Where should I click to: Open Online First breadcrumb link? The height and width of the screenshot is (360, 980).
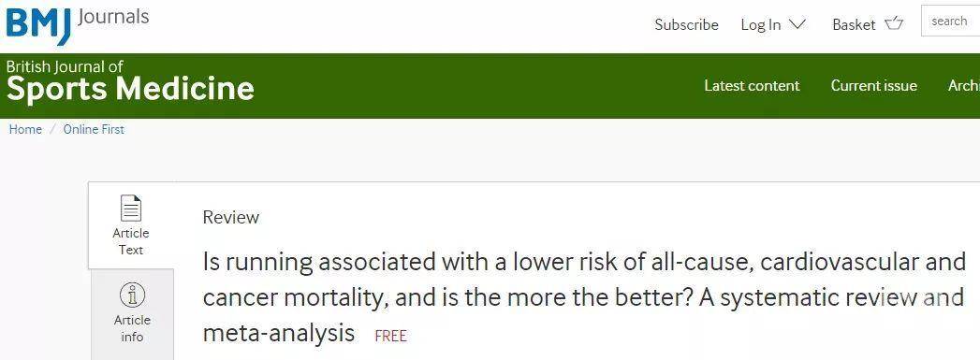coord(94,129)
